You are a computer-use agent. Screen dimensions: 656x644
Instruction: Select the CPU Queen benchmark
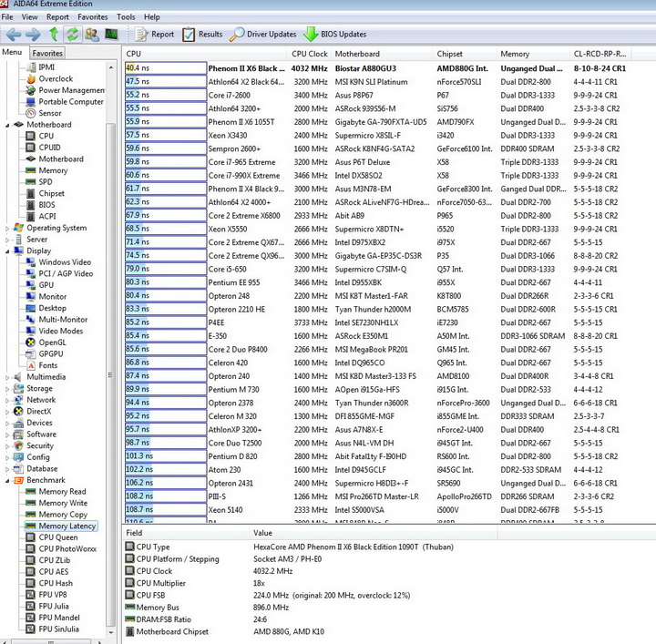(57, 537)
